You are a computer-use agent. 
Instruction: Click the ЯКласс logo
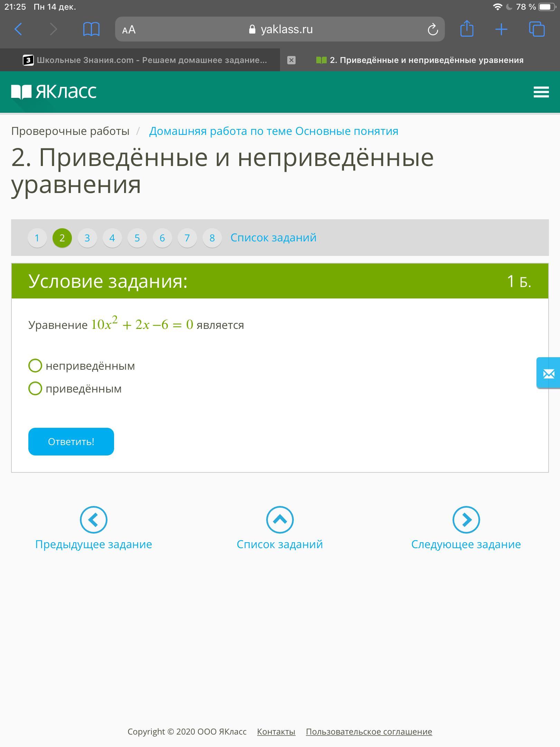(54, 92)
